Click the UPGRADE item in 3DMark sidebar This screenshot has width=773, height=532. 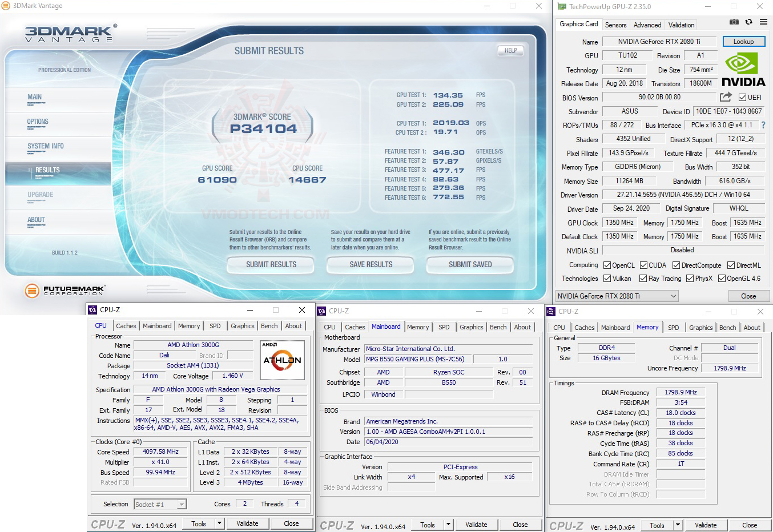(x=40, y=195)
